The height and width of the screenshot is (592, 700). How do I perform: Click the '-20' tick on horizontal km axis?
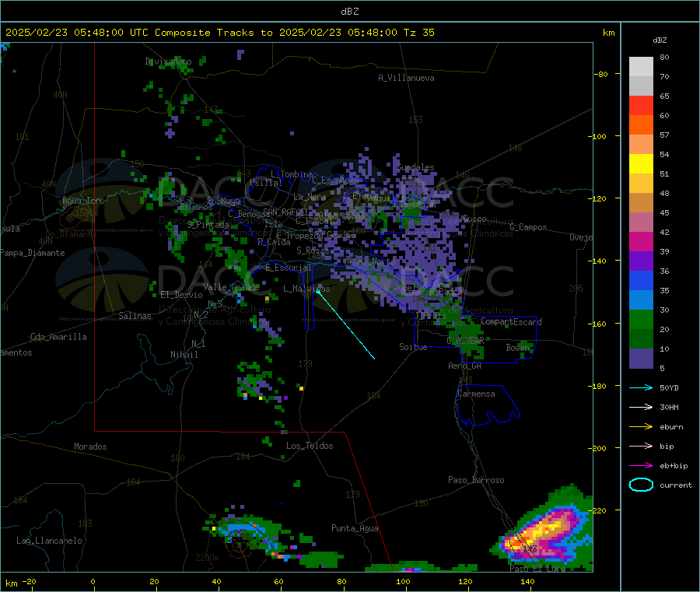pos(29,582)
